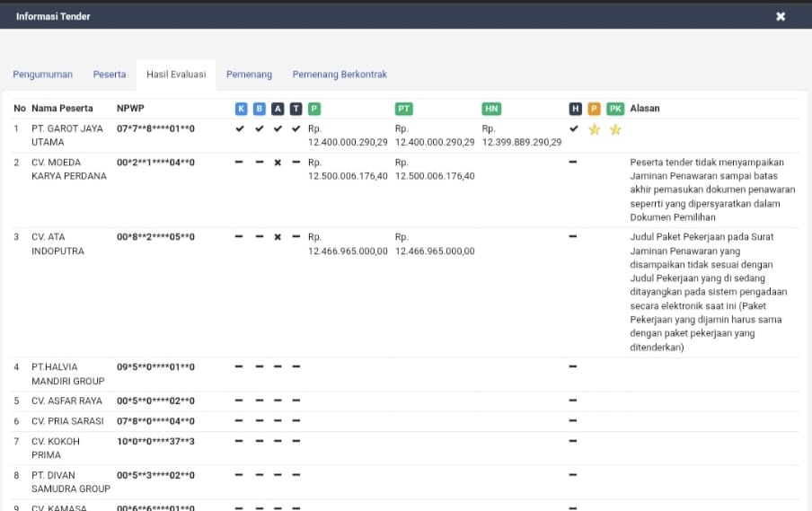Click the green PK column badge
The image size is (812, 511).
(615, 109)
